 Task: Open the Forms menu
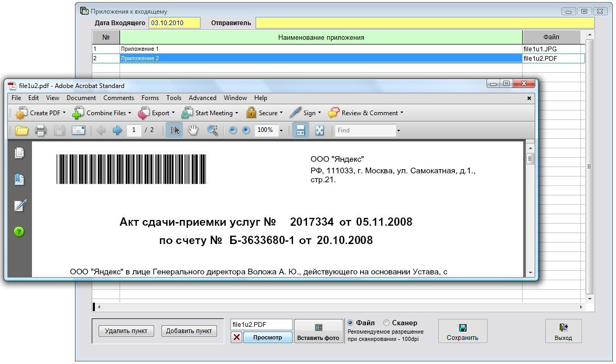pyautogui.click(x=150, y=98)
